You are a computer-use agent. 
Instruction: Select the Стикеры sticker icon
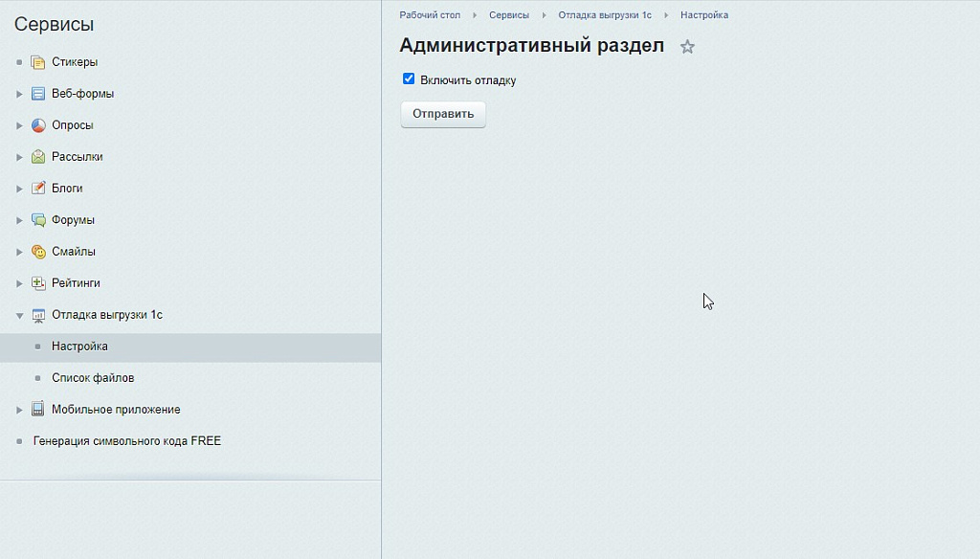36,61
